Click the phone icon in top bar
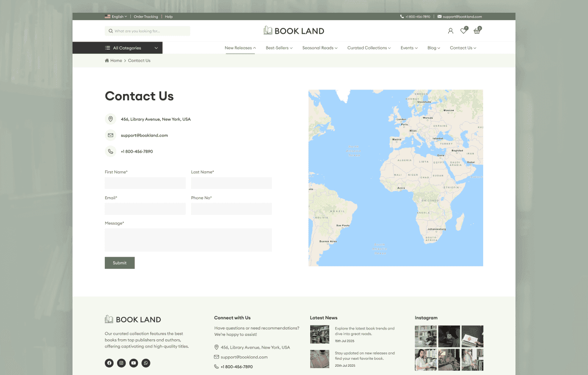This screenshot has height=375, width=588. pyautogui.click(x=402, y=17)
